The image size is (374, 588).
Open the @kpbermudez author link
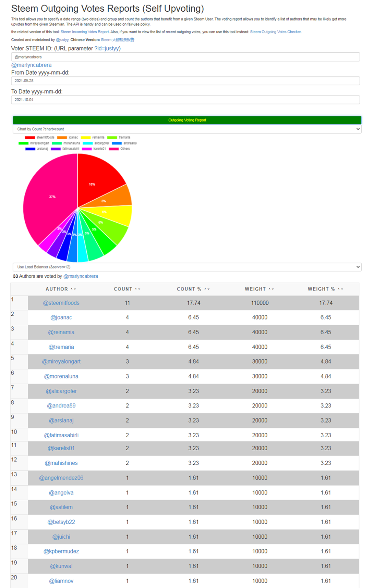point(61,551)
